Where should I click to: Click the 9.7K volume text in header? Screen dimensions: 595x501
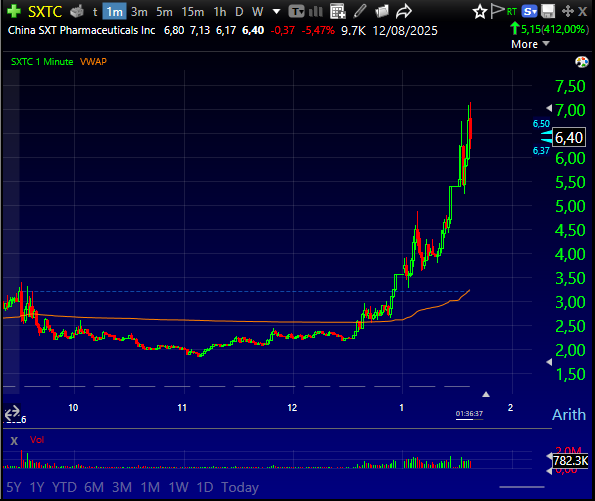(353, 30)
